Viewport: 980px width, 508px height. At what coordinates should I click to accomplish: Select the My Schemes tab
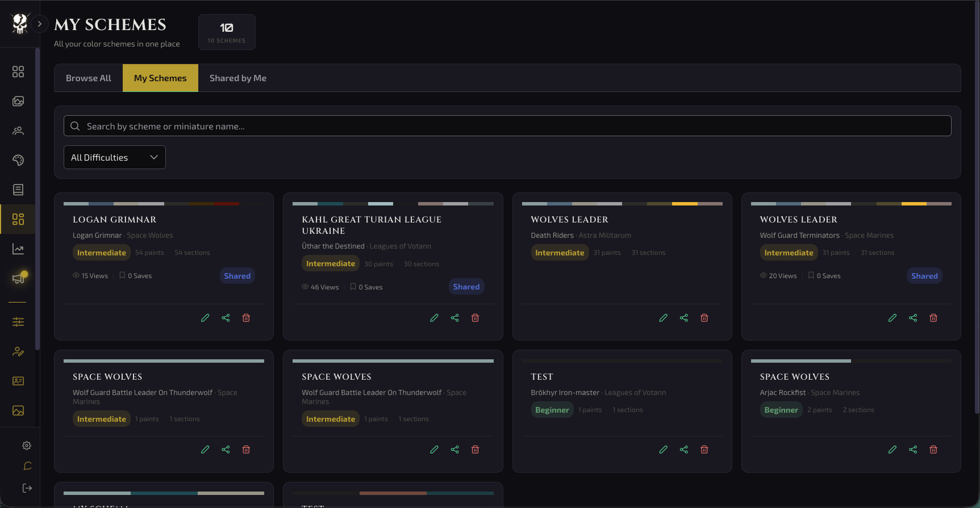[x=160, y=78]
